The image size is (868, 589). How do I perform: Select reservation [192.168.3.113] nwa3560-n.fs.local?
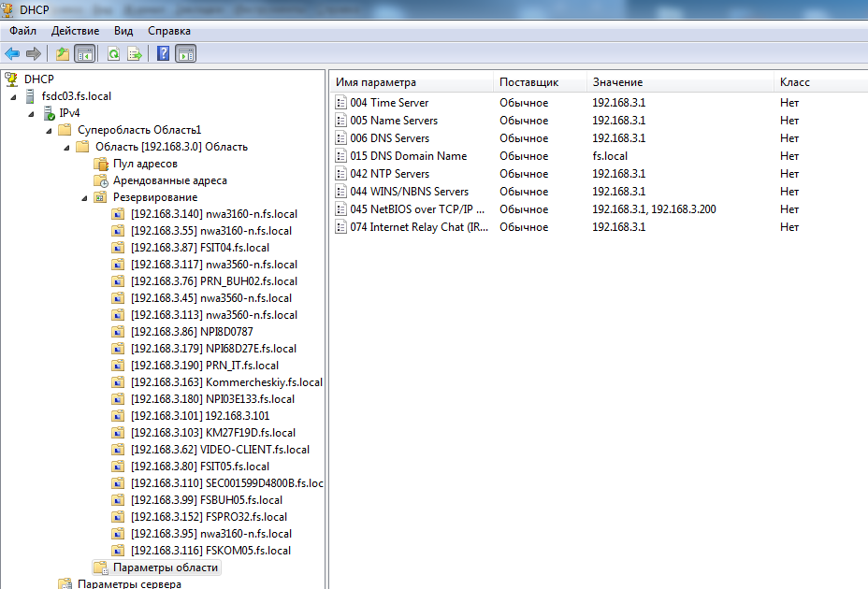(213, 315)
